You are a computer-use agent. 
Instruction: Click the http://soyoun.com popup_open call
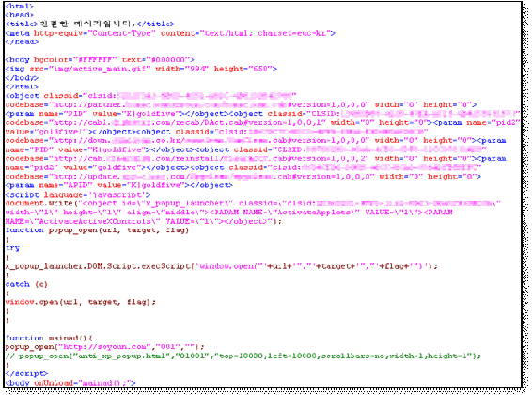[105, 347]
